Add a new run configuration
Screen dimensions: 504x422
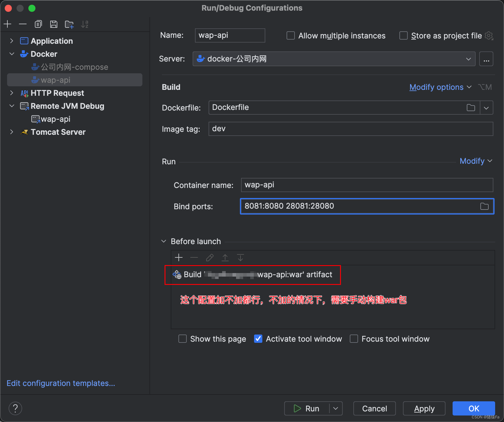[x=7, y=24]
